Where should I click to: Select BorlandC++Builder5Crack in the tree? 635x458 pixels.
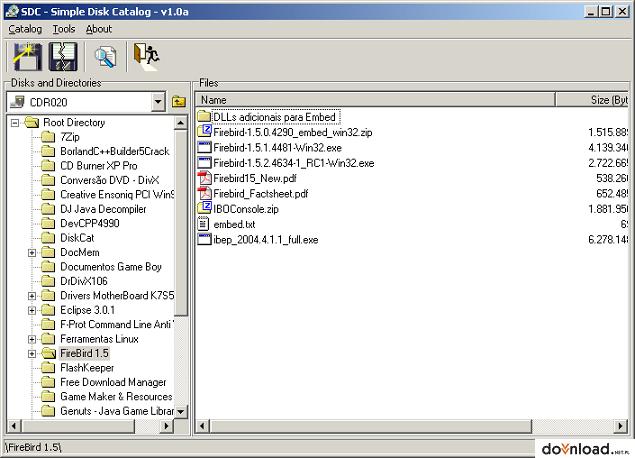coord(115,151)
